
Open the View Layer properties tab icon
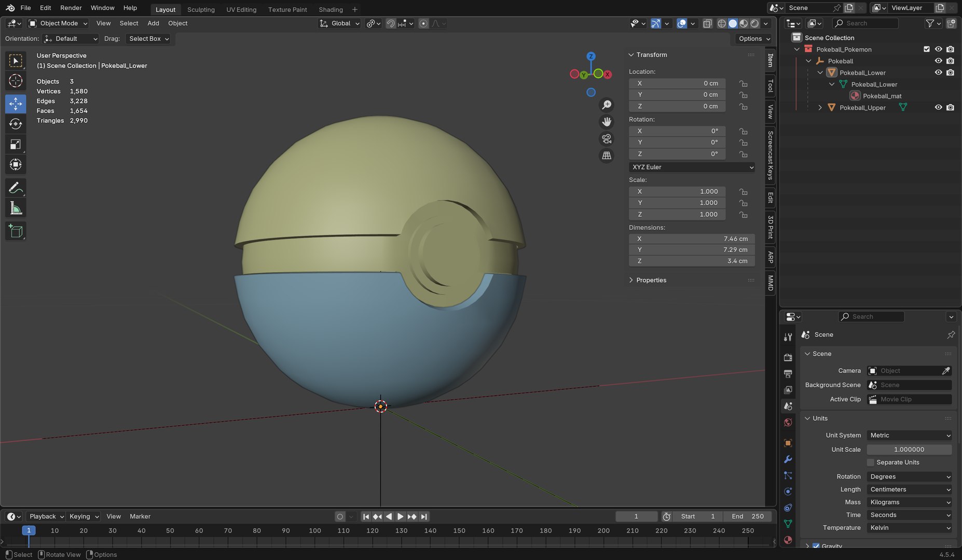788,389
